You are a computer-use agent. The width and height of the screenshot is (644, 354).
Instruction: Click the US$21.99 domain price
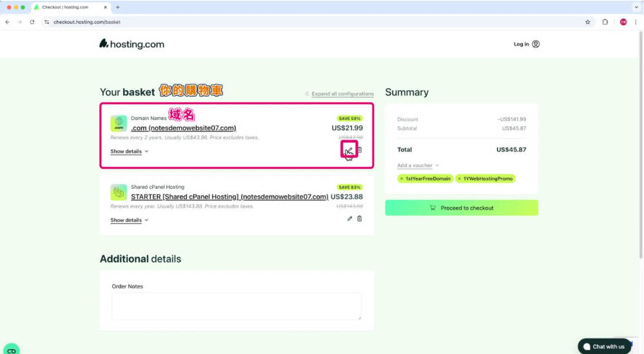347,128
